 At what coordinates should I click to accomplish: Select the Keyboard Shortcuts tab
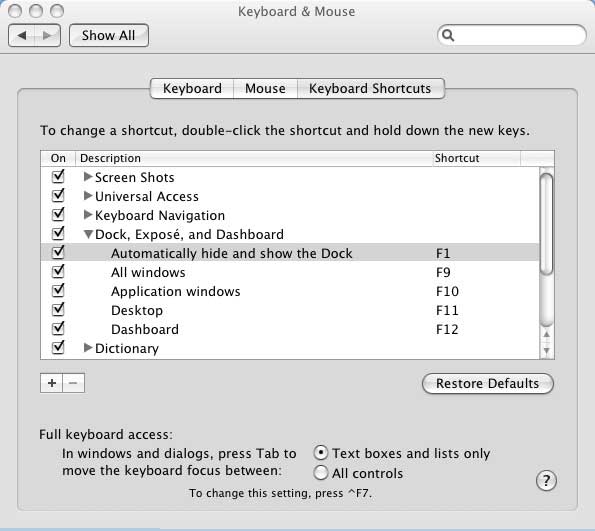click(x=370, y=88)
